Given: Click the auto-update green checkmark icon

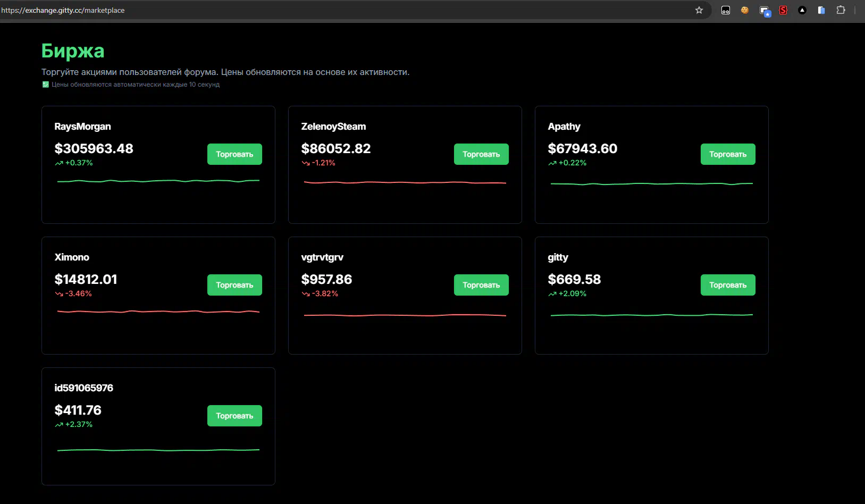Looking at the screenshot, I should pos(46,85).
